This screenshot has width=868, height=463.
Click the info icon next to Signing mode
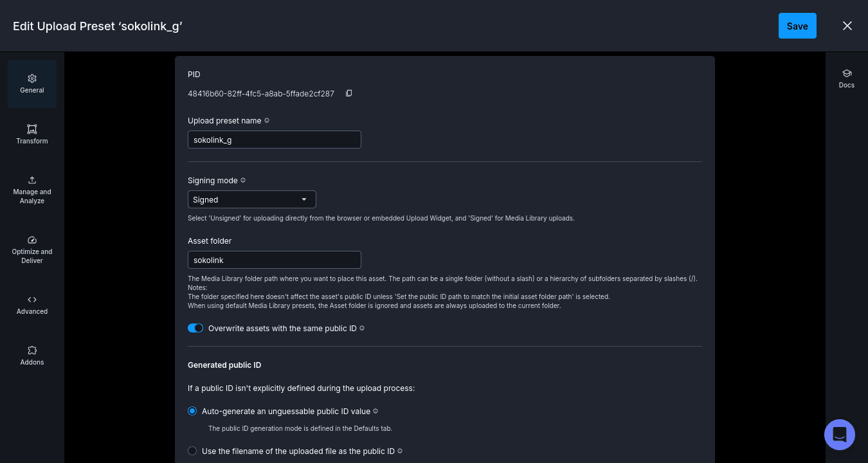pos(243,180)
